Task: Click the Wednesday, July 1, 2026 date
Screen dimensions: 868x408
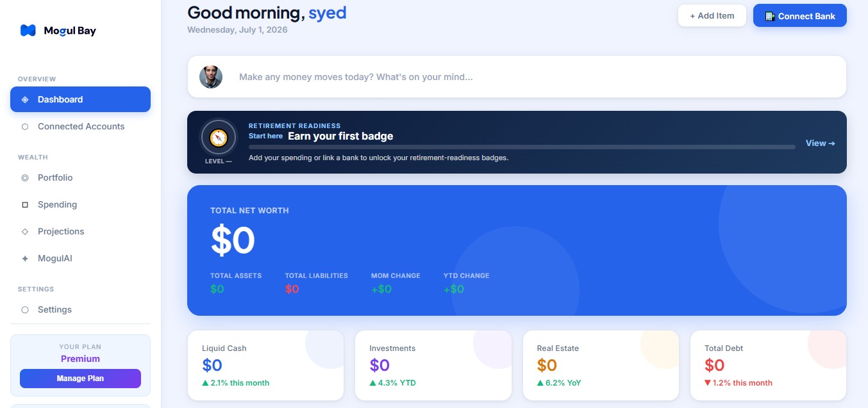Action: [x=237, y=29]
